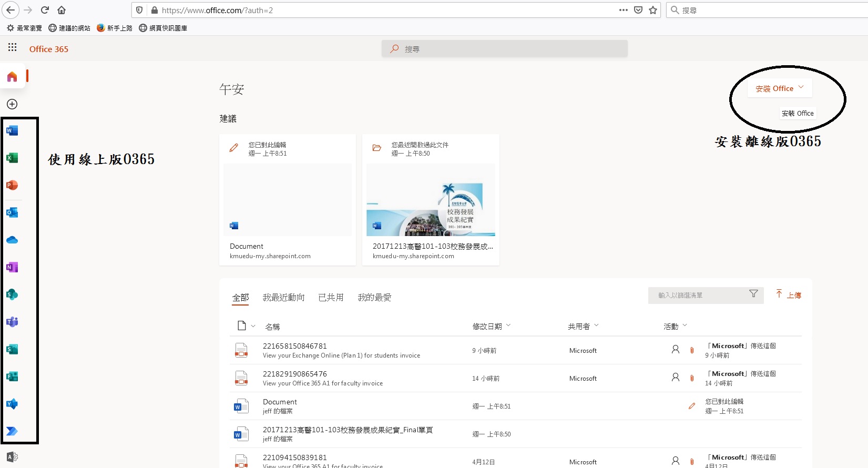Launch PowerPoint online from sidebar
868x468 pixels.
click(12, 185)
